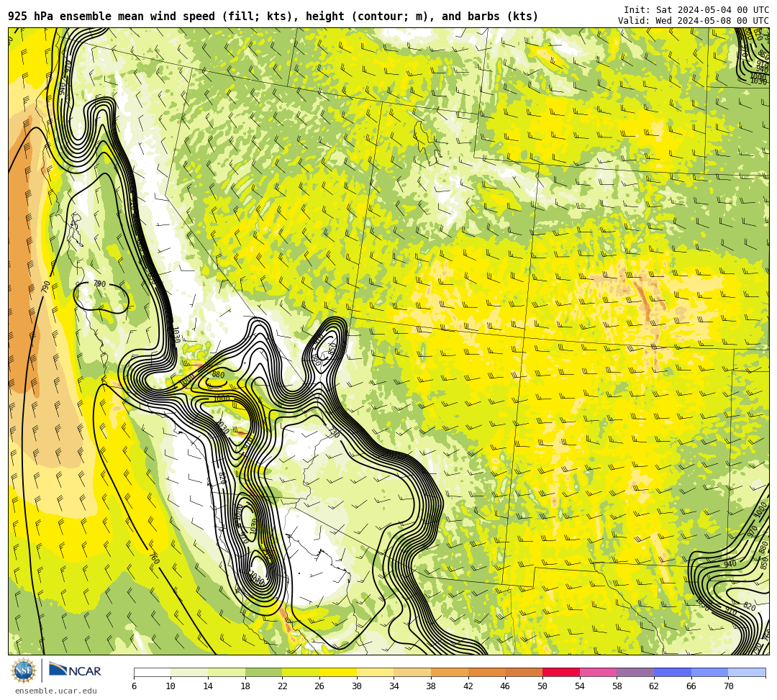Image resolution: width=777 pixels, height=700 pixels.
Task: Pick the red 50–54 kts swatch
Action: [561, 672]
